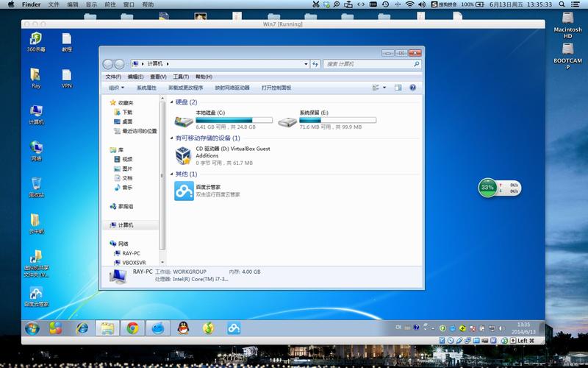This screenshot has width=588, height=368.
Task: Select the 百度云管家 item in Explorer
Action: (207, 191)
